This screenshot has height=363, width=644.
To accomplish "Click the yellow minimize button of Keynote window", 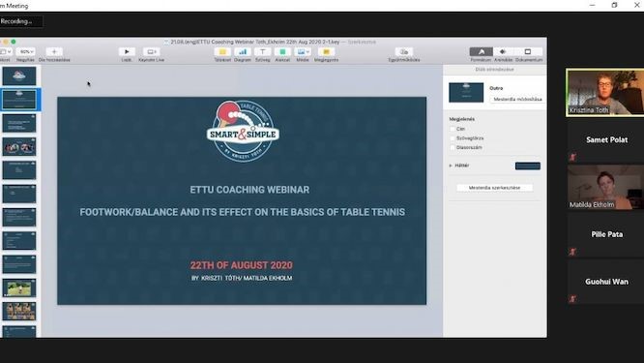I will click(x=6, y=42).
